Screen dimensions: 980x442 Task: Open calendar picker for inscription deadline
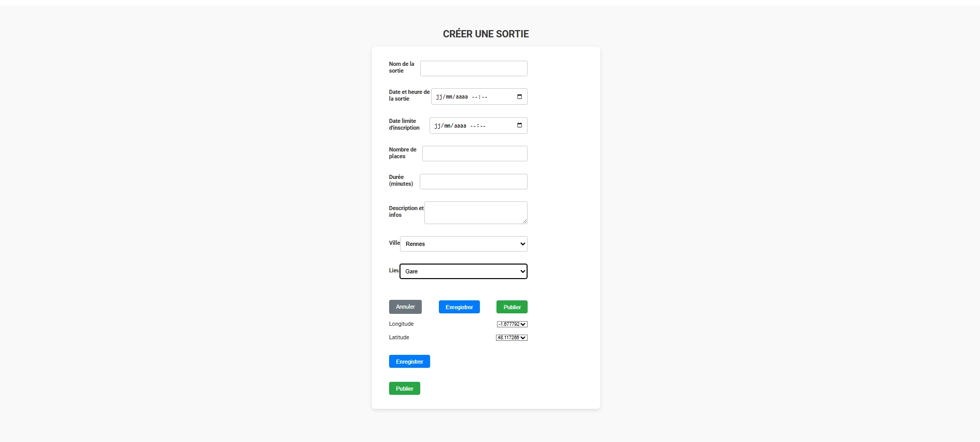tap(519, 126)
